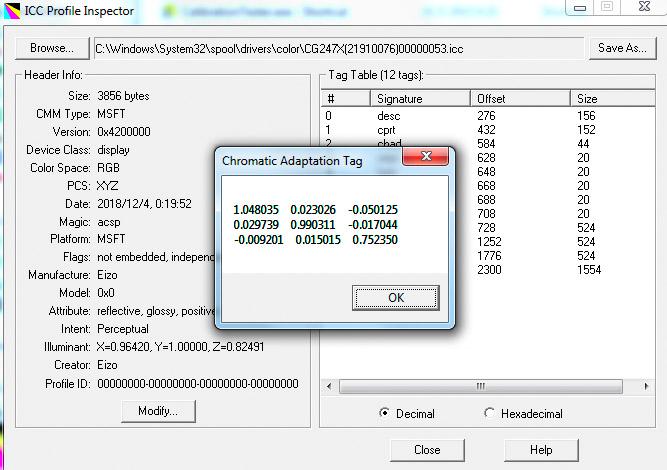Viewport: 667px width, 470px height.
Task: Click the tag table's left scroll arrow
Action: click(329, 386)
